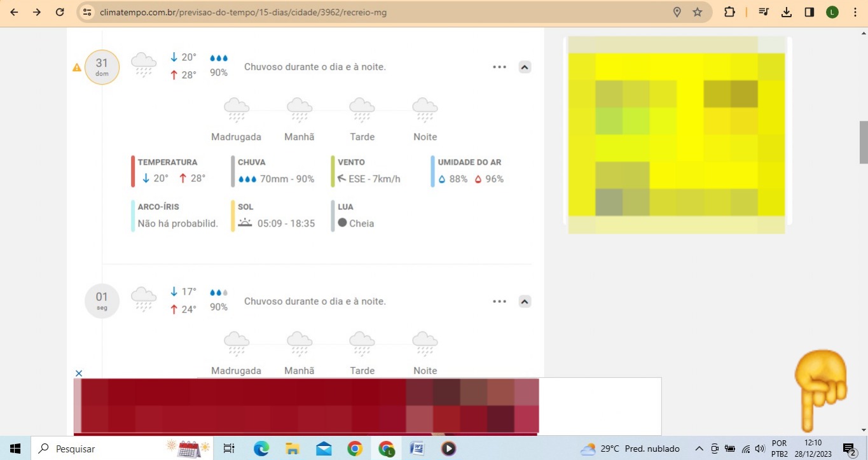
Task: Toggle the browser side panel
Action: click(x=809, y=12)
